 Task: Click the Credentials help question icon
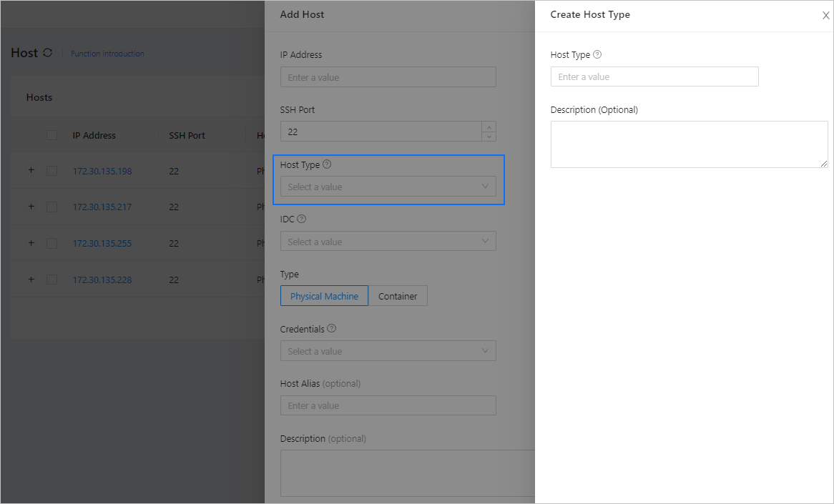[331, 329]
